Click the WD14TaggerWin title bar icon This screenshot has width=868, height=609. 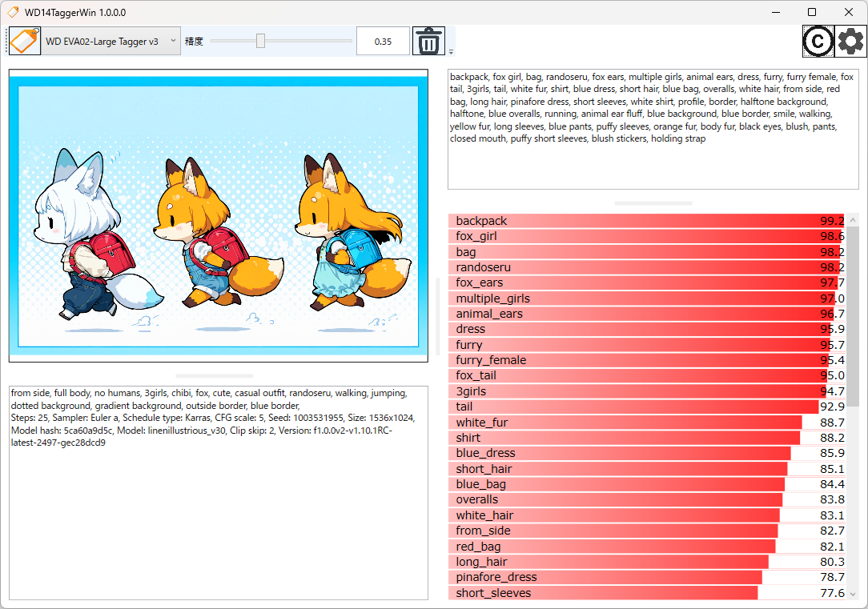pyautogui.click(x=13, y=13)
